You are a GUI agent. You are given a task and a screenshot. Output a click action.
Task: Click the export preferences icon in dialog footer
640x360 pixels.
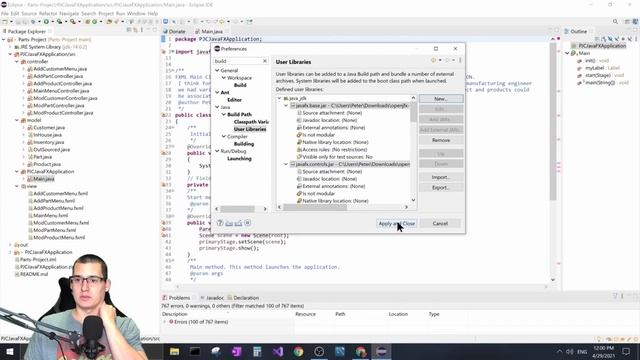coord(238,223)
